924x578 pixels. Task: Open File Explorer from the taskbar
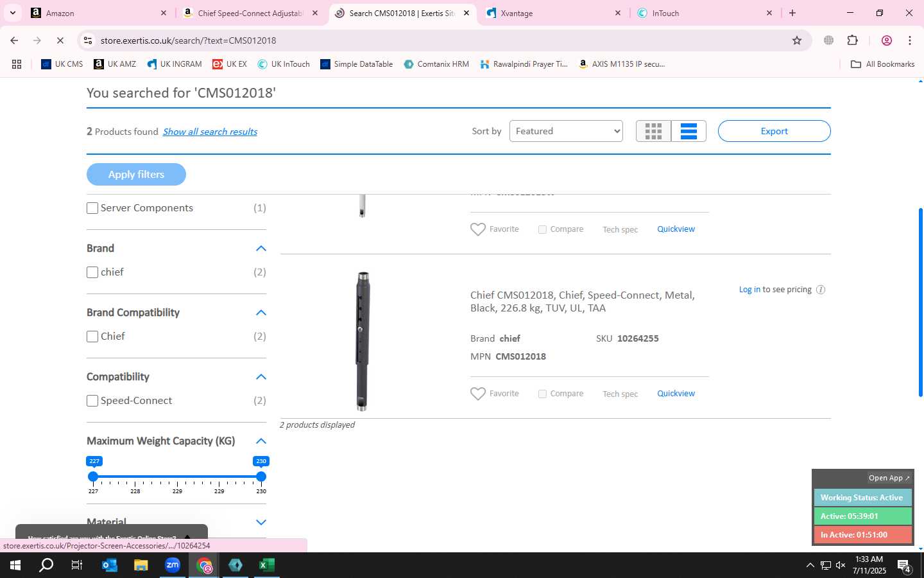click(x=141, y=565)
